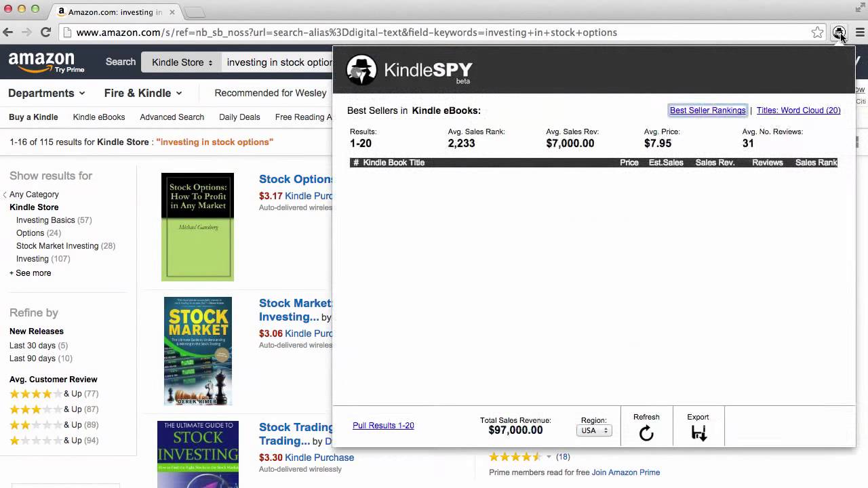The image size is (868, 488).
Task: Open Stock Trading book title link
Action: click(296, 434)
